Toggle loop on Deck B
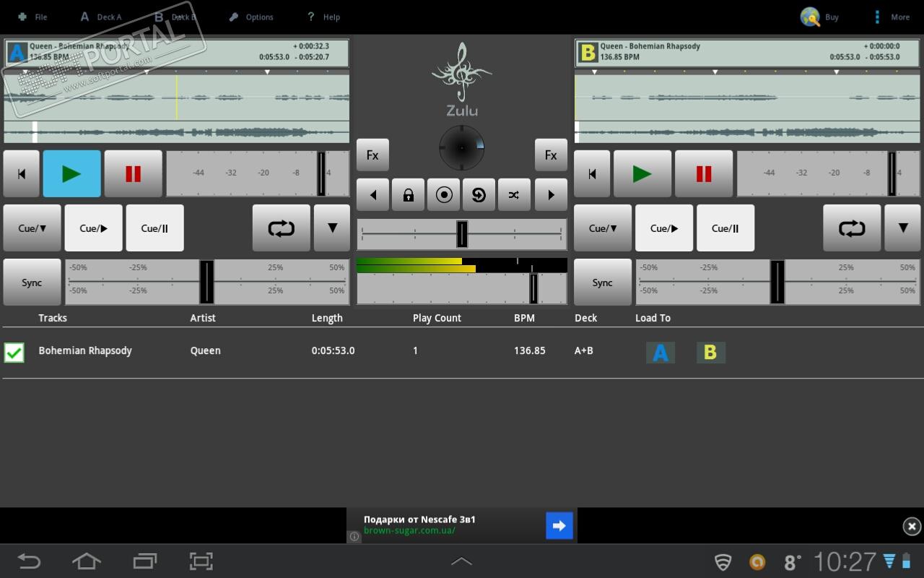This screenshot has width=924, height=578. click(852, 228)
